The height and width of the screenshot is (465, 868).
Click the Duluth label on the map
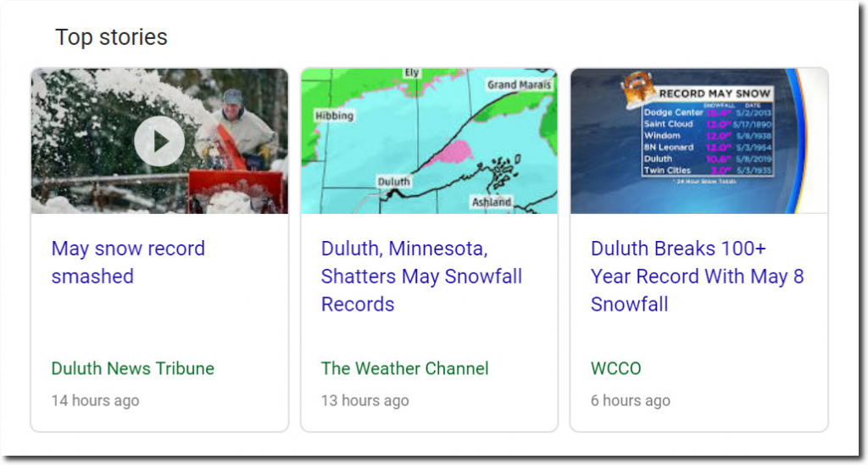click(x=393, y=182)
